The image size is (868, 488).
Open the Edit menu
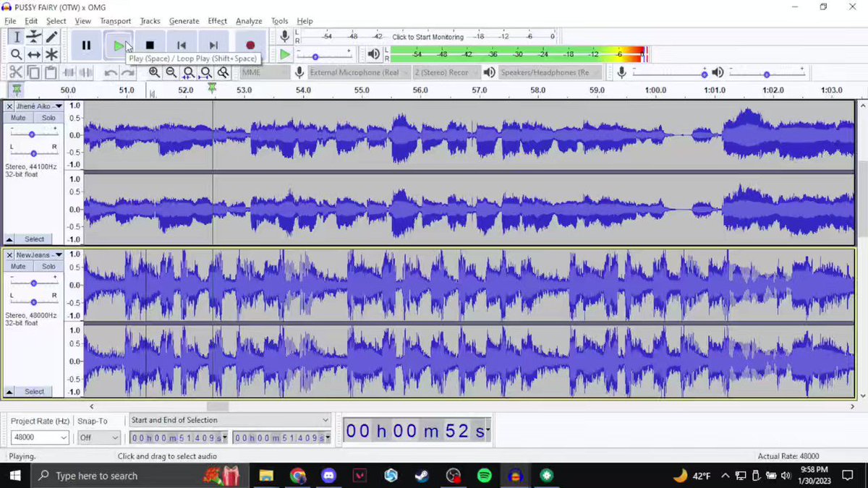(31, 21)
